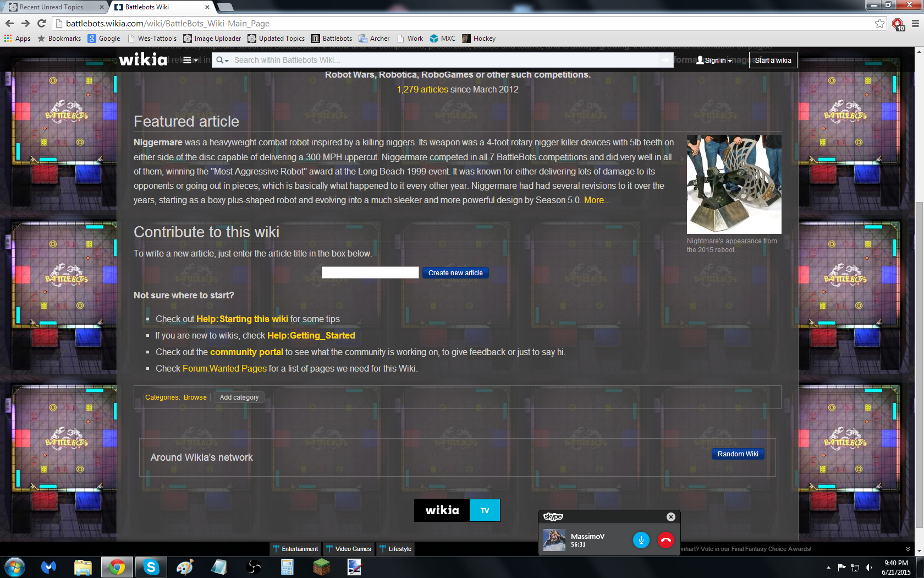Click the wikia TV logo in the footer
Viewport: 924px width, 578px height.
coord(457,510)
